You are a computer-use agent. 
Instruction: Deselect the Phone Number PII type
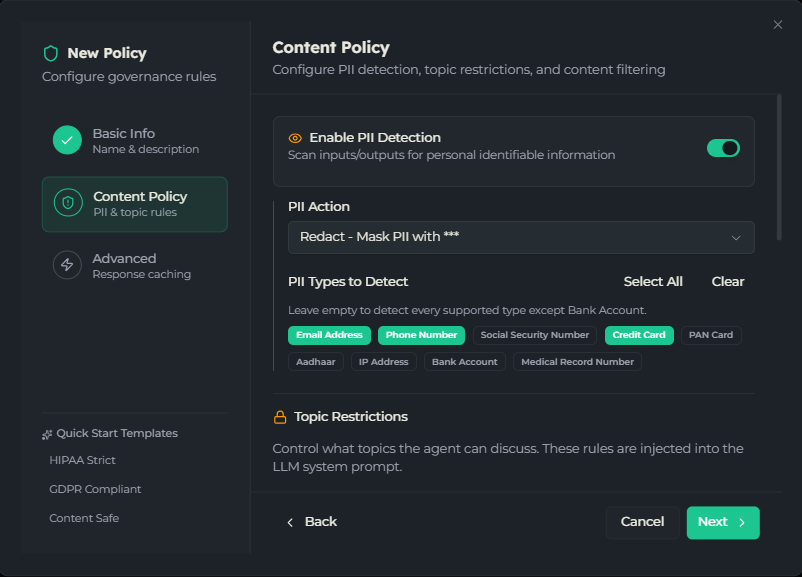pyautogui.click(x=421, y=335)
